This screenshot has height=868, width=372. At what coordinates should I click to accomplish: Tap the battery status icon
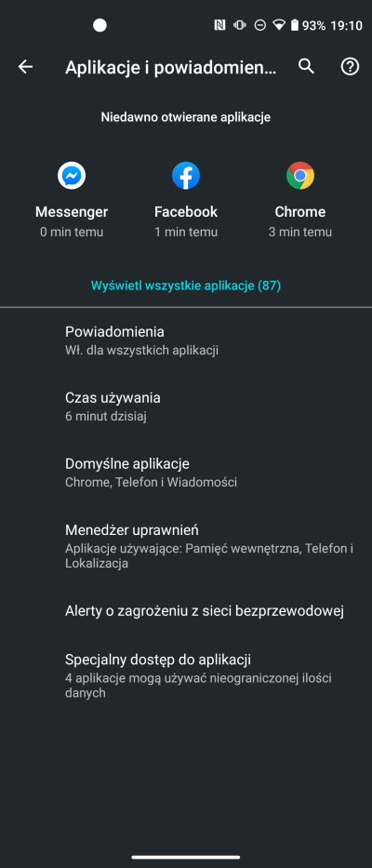pos(295,25)
